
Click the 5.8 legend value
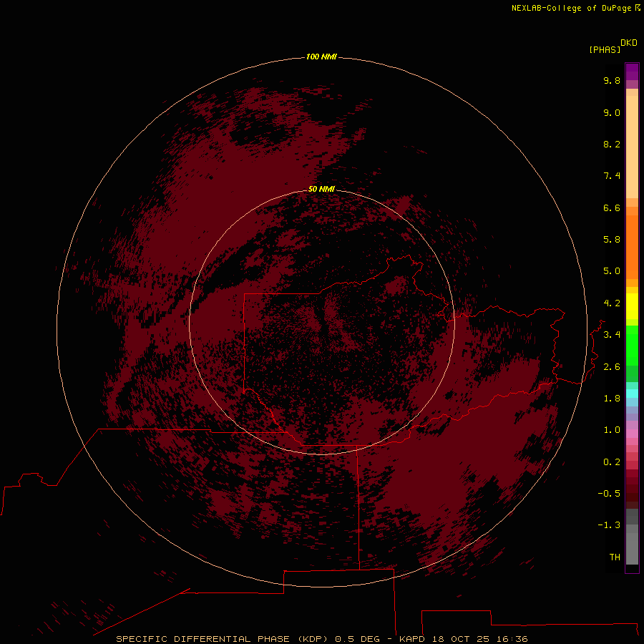(x=612, y=240)
